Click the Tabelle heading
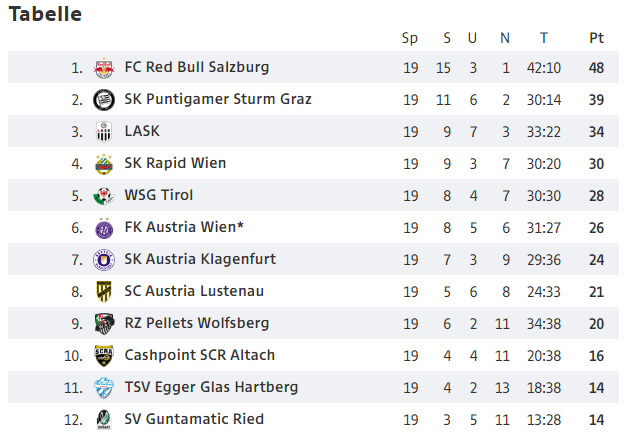The width and height of the screenshot is (625, 438). pos(45,14)
